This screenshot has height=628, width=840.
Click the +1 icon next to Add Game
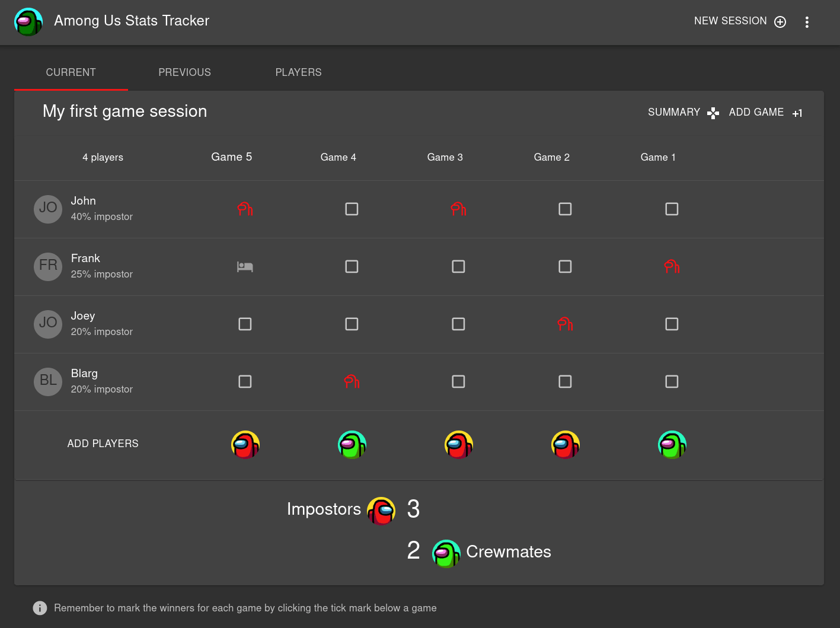pos(797,113)
